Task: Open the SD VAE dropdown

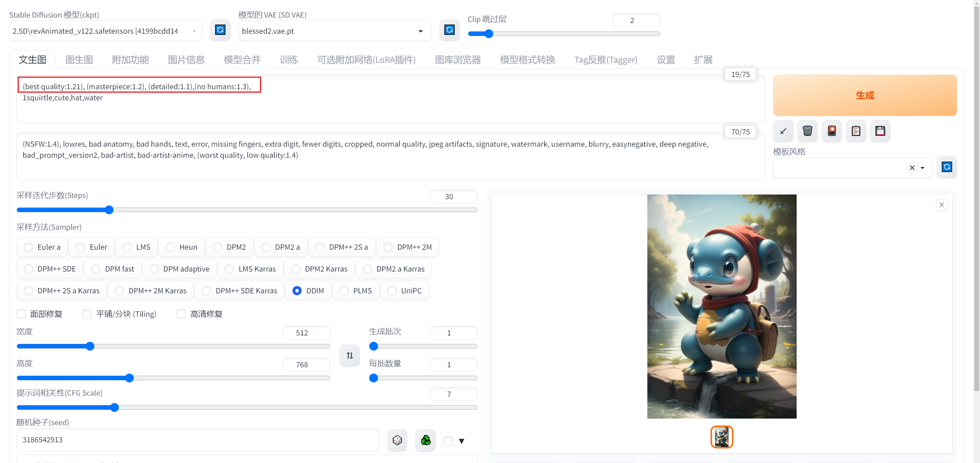Action: [x=335, y=31]
